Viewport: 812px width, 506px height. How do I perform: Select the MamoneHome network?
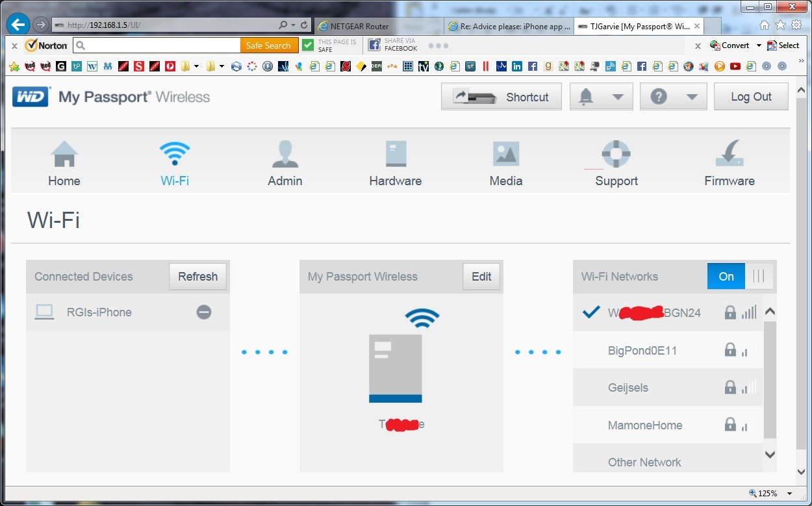(x=668, y=425)
